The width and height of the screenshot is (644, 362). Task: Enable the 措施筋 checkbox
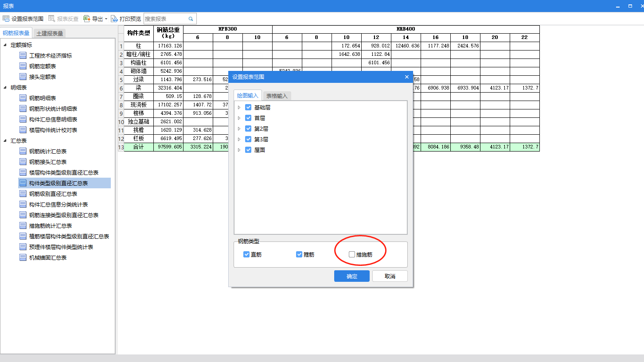352,254
